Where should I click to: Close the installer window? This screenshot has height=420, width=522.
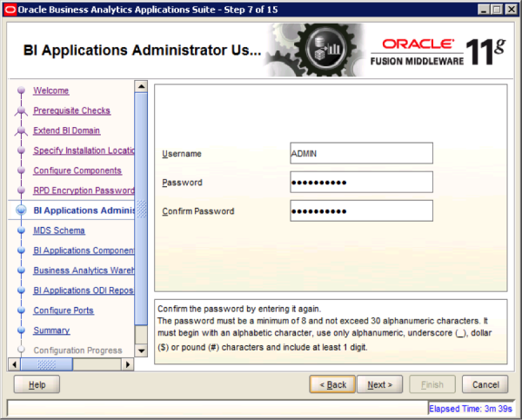(x=511, y=10)
